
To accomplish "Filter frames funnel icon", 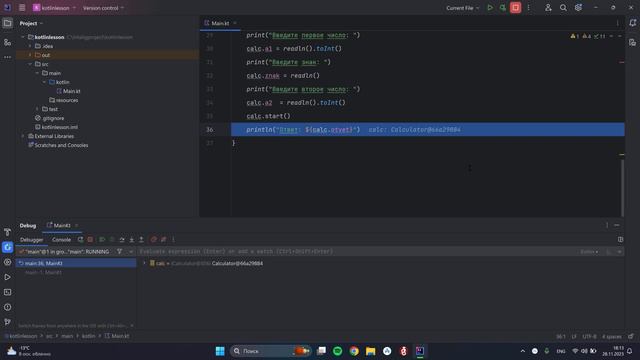I will [x=120, y=251].
